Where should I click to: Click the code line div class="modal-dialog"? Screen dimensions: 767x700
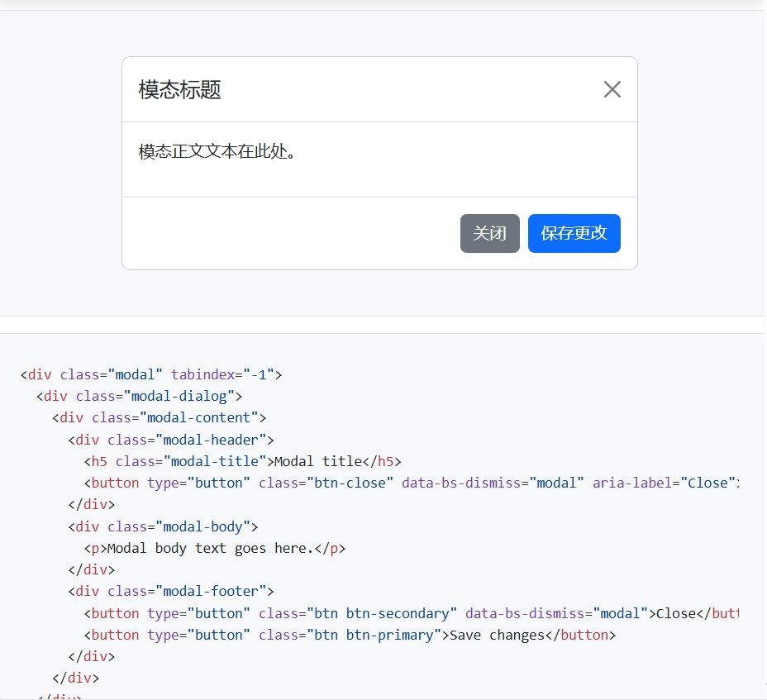click(139, 396)
